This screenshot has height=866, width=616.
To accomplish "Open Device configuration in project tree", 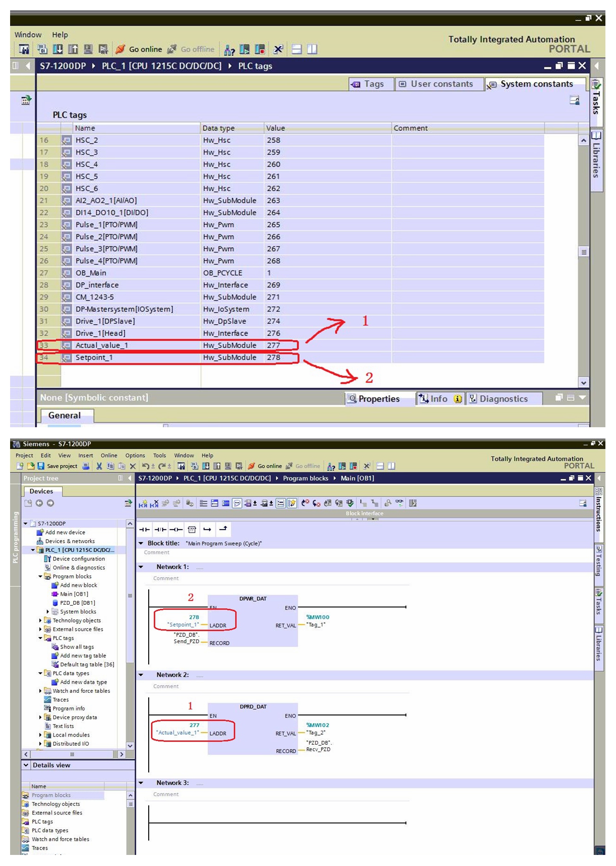I will point(79,559).
